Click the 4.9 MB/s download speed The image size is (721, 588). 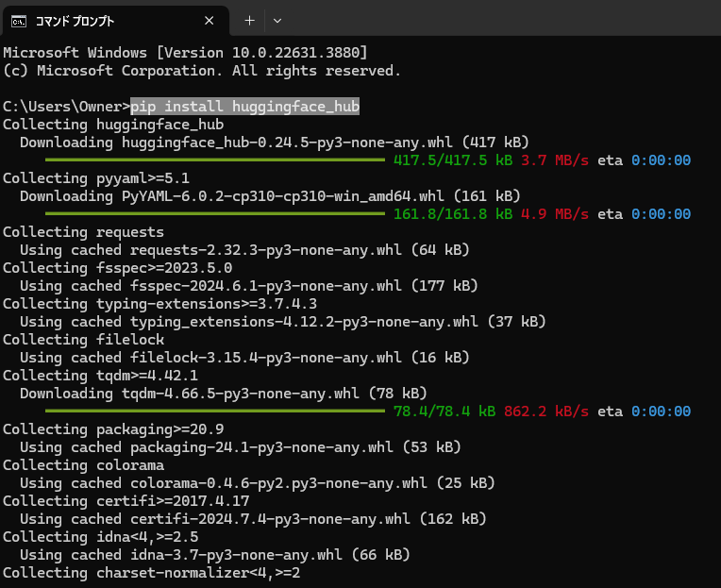(x=555, y=214)
